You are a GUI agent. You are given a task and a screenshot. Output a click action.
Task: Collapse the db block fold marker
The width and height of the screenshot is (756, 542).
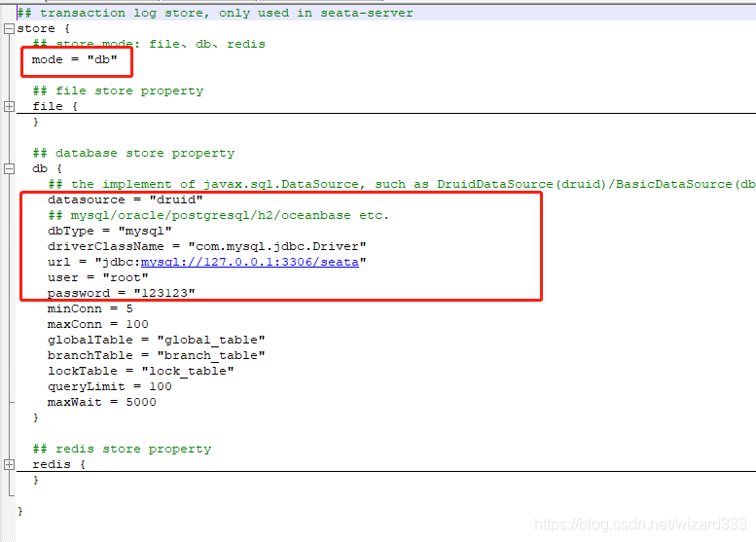(x=9, y=168)
